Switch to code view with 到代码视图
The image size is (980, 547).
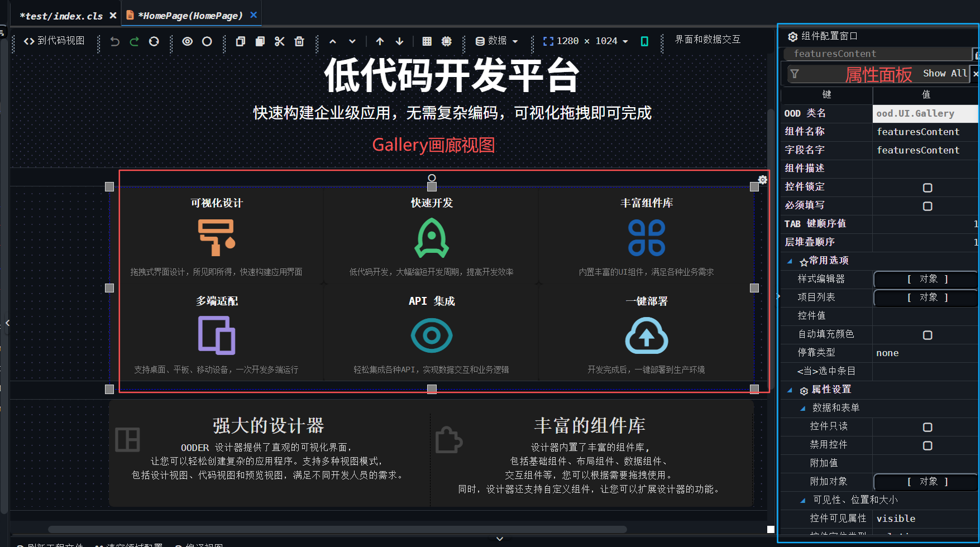pyautogui.click(x=54, y=41)
